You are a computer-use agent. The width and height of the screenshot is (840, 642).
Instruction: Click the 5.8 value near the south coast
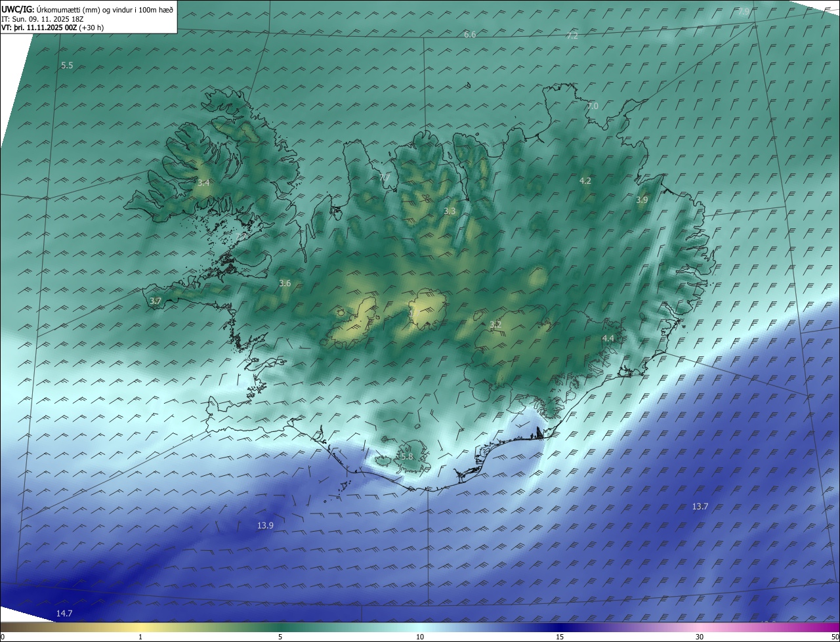coord(406,456)
